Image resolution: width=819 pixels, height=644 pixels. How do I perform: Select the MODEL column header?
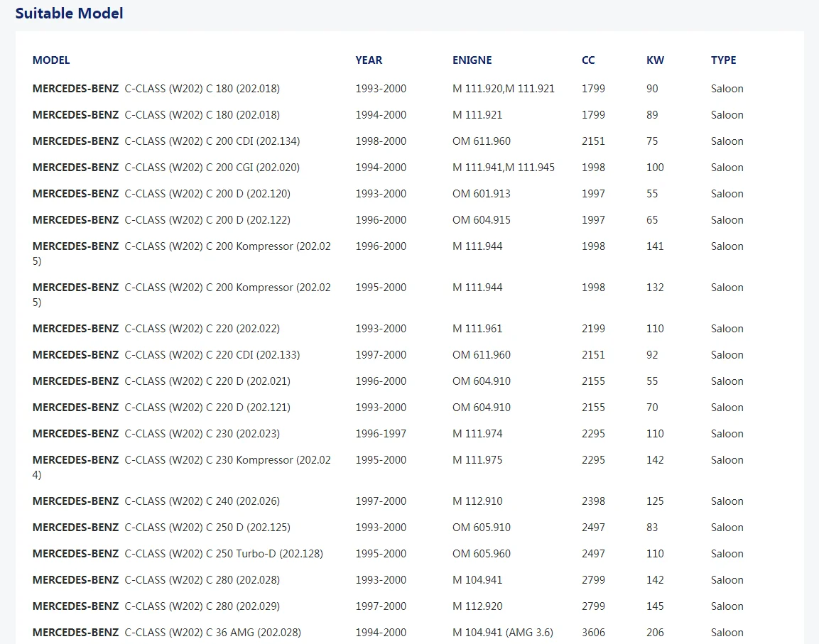(51, 60)
